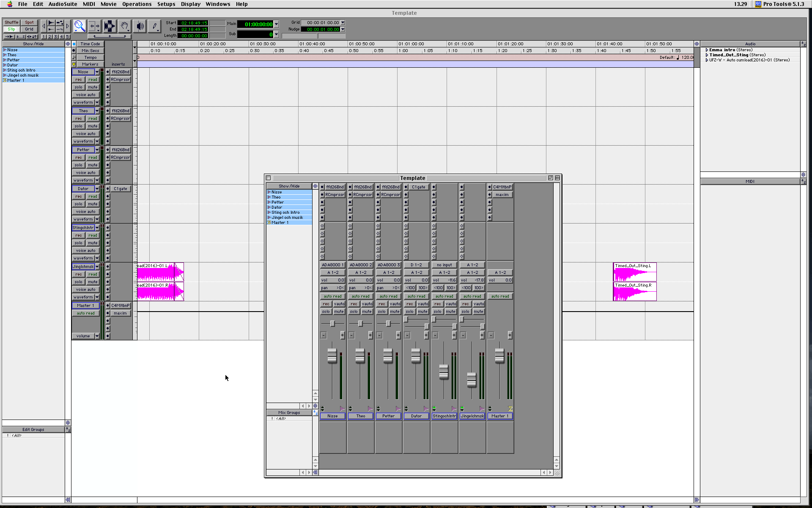Mute the Nisse track in edit window
This screenshot has height=508, width=812.
93,87
